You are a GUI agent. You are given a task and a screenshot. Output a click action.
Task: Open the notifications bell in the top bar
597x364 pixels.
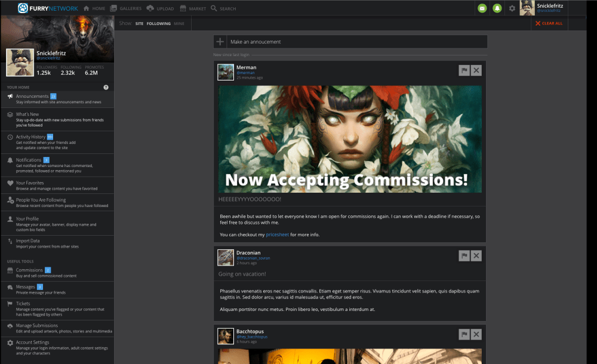coord(497,8)
